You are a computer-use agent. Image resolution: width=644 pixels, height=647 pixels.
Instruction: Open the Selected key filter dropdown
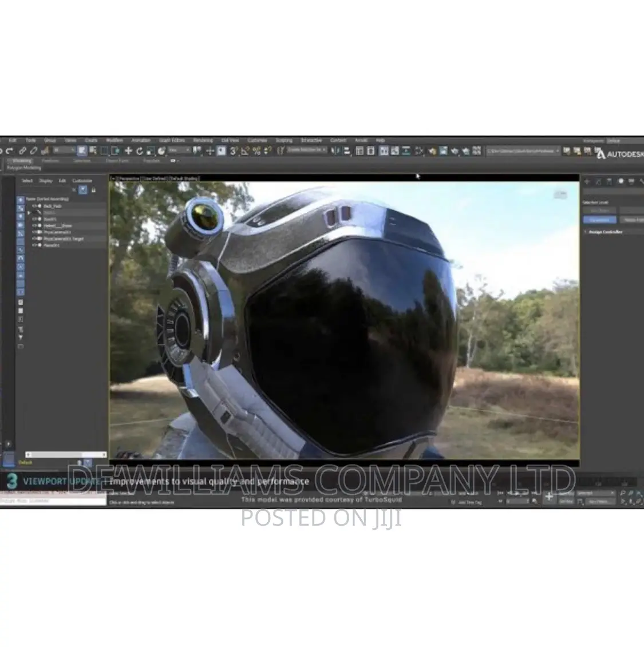[596, 494]
